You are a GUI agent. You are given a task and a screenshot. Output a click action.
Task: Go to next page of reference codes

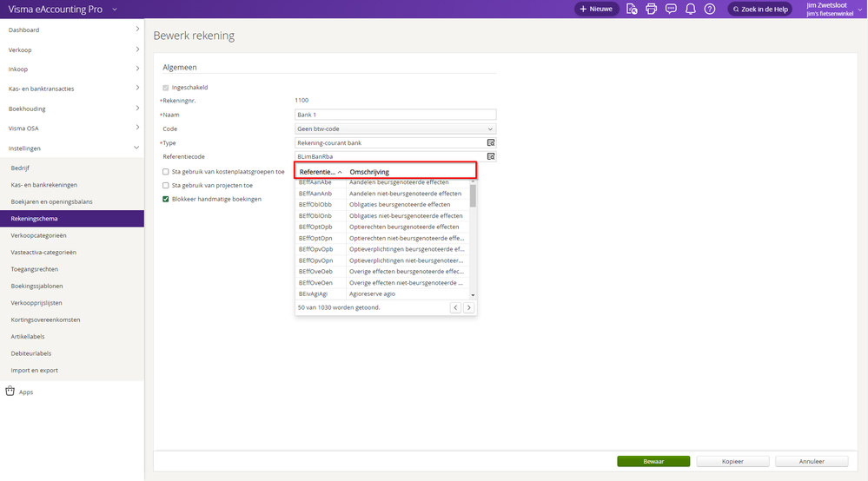point(469,307)
